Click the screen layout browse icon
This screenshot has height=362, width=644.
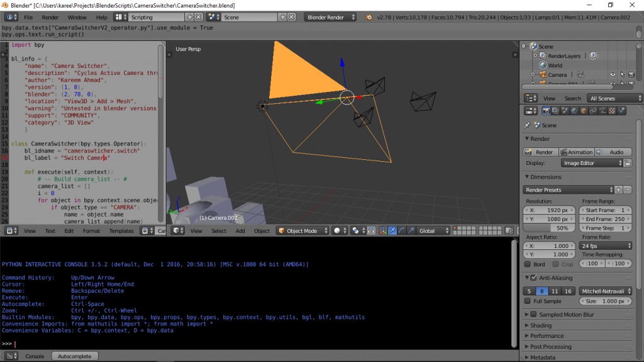tap(120, 17)
